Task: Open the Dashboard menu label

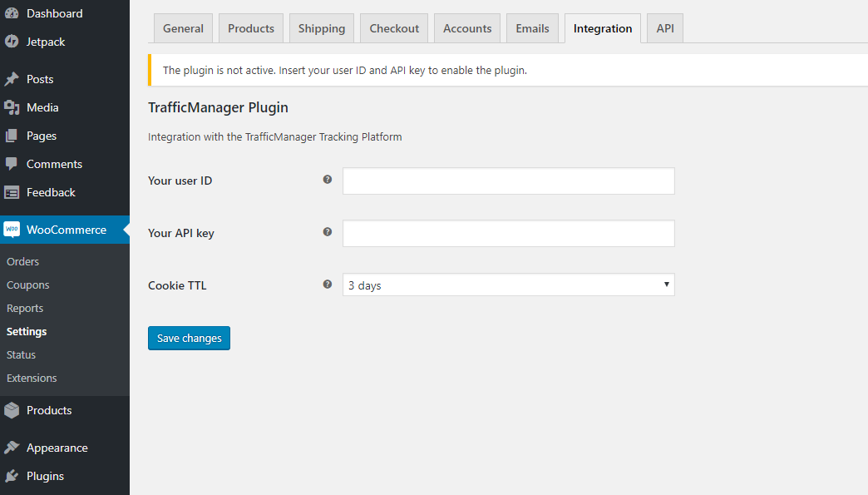Action: [54, 13]
